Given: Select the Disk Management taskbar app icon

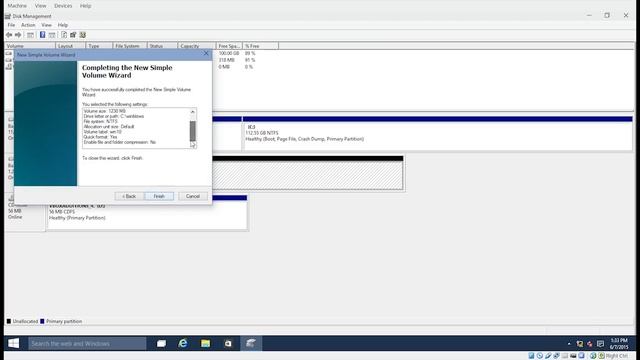Looking at the screenshot, I should [x=250, y=344].
